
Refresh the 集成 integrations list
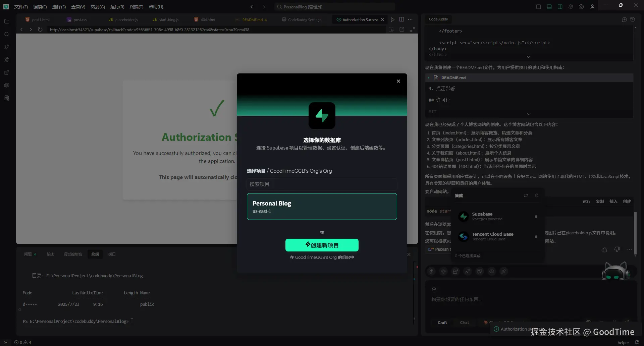pyautogui.click(x=526, y=195)
